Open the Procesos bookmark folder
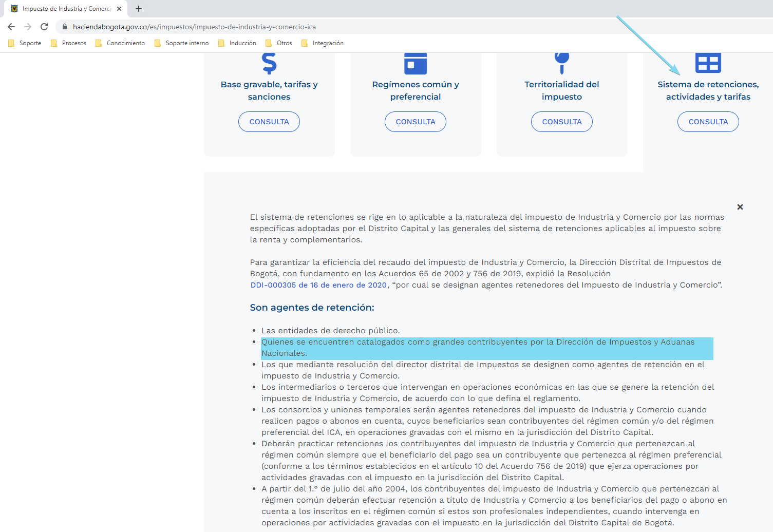The height and width of the screenshot is (532, 773). click(68, 43)
